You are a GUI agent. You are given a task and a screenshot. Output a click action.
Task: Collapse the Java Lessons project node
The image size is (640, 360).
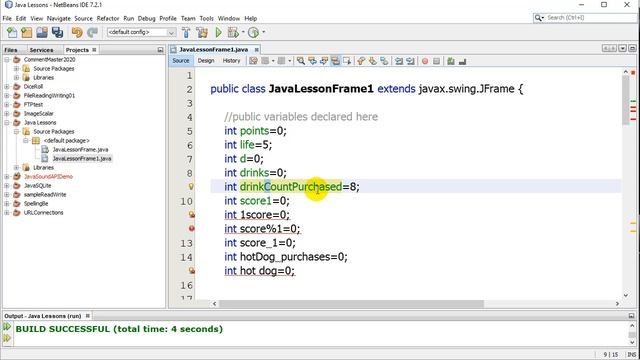tap(7, 122)
